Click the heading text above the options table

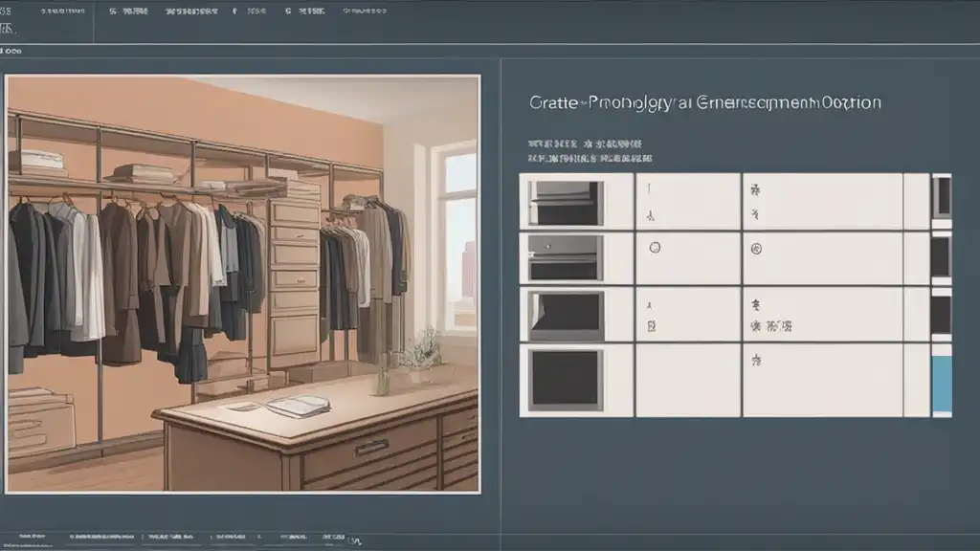tap(704, 102)
